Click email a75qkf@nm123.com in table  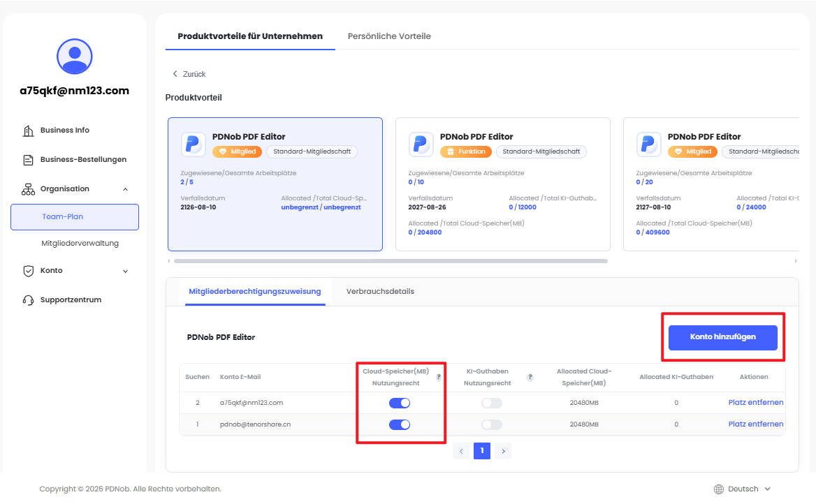[x=252, y=403]
